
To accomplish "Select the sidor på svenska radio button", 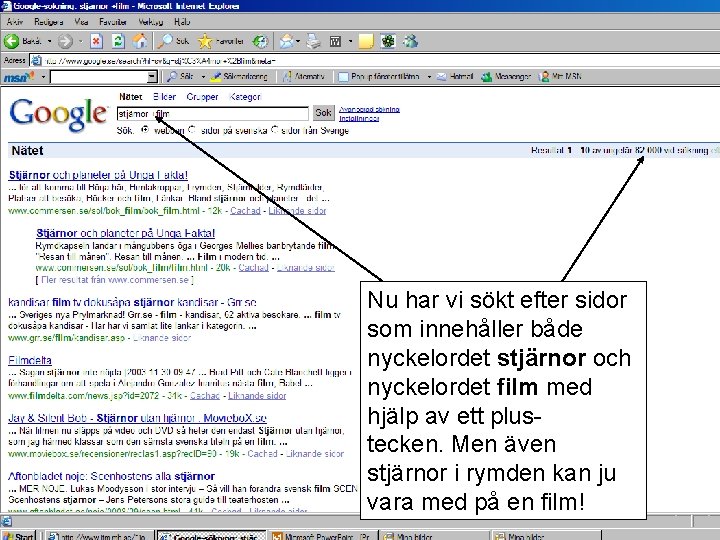I will [x=192, y=130].
